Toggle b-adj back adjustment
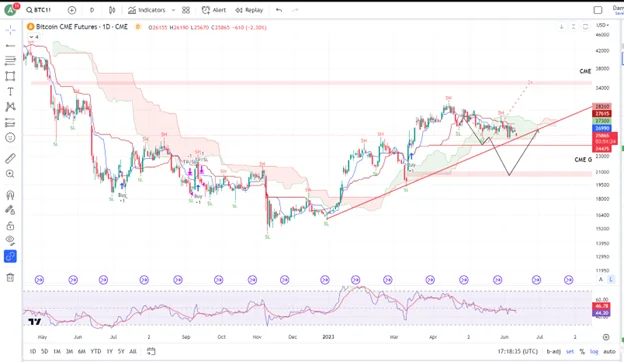 point(553,352)
